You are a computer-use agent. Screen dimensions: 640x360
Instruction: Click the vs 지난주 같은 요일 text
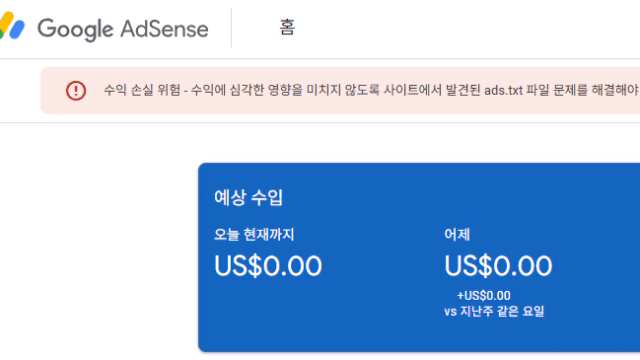[x=494, y=311]
